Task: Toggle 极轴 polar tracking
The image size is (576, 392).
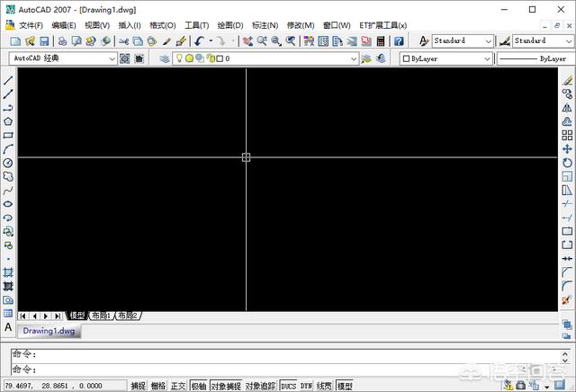Action: coord(199,386)
